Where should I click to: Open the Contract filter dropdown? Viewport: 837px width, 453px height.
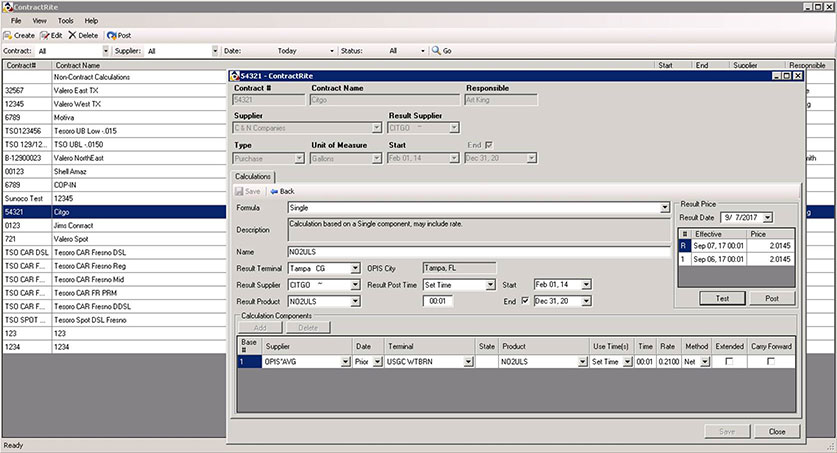pos(105,51)
